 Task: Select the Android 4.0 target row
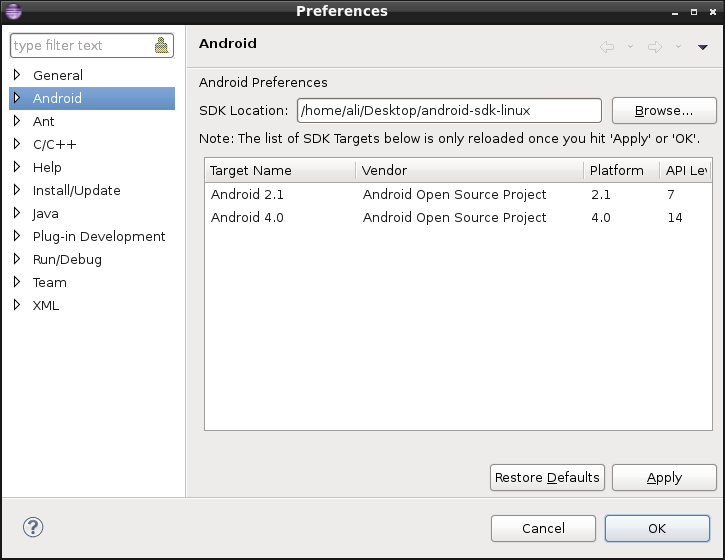pyautogui.click(x=458, y=217)
